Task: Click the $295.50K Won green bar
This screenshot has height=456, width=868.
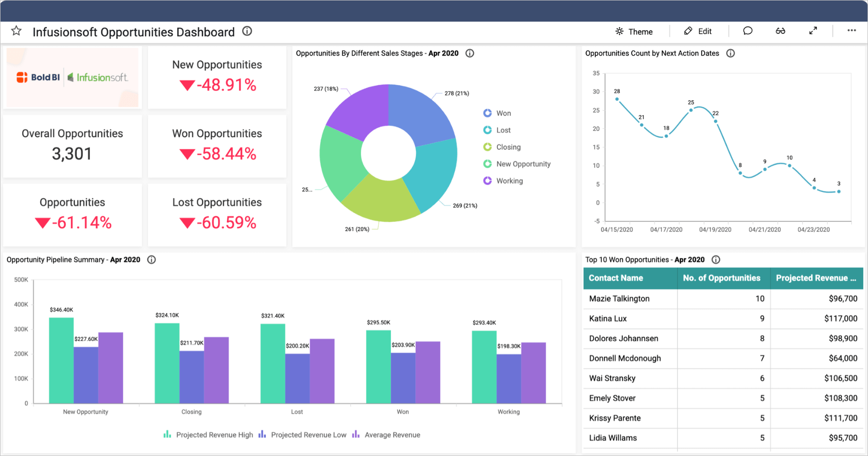Action: point(379,367)
